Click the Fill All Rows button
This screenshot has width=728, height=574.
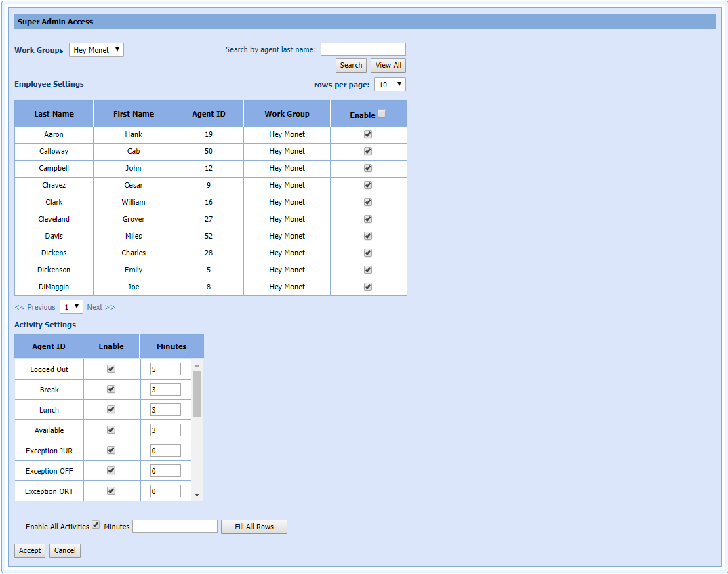tap(254, 527)
